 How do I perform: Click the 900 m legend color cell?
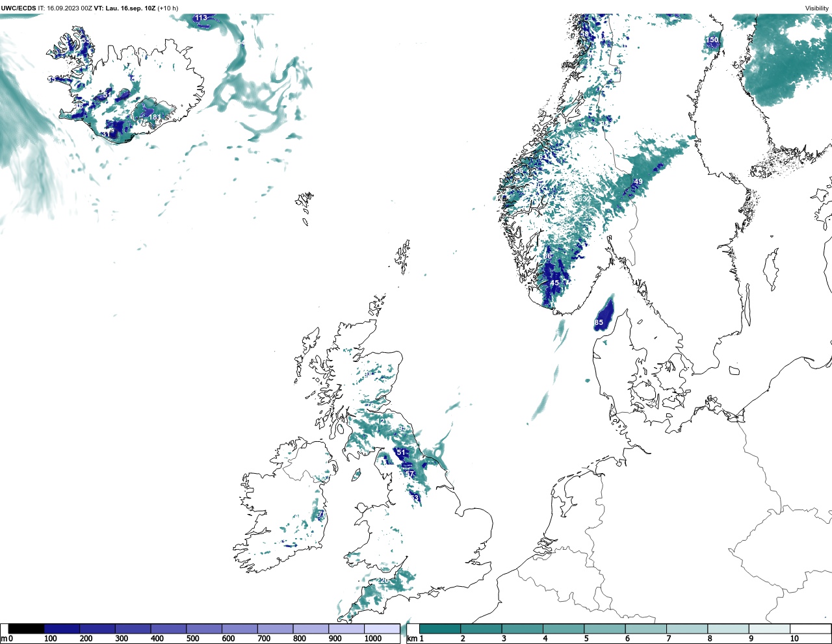[x=346, y=629]
